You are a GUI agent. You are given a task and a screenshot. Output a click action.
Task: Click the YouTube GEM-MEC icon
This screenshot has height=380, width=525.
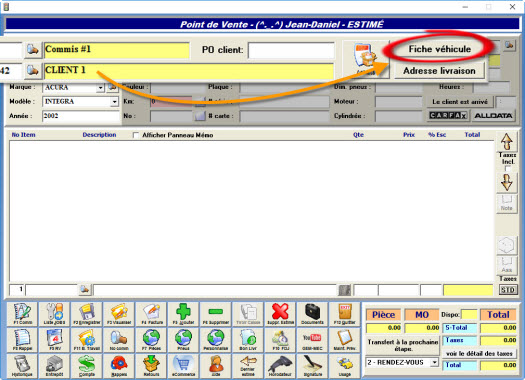pos(312,340)
